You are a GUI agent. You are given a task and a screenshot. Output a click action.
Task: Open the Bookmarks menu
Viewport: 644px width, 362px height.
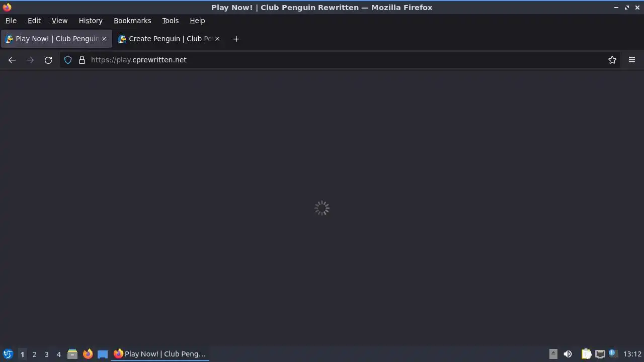pos(132,21)
